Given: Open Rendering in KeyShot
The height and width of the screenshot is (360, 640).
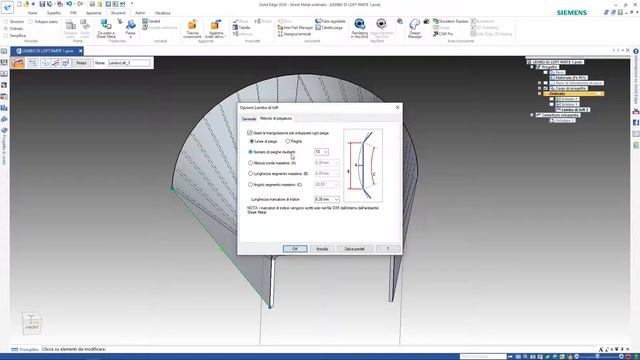Looking at the screenshot, I should (x=359, y=29).
